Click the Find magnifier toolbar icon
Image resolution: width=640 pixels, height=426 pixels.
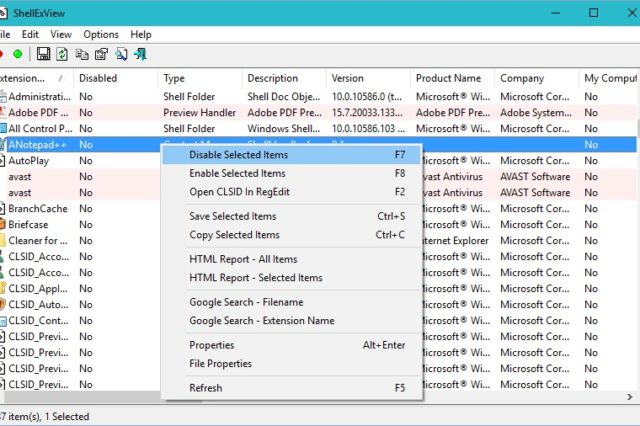coord(120,54)
